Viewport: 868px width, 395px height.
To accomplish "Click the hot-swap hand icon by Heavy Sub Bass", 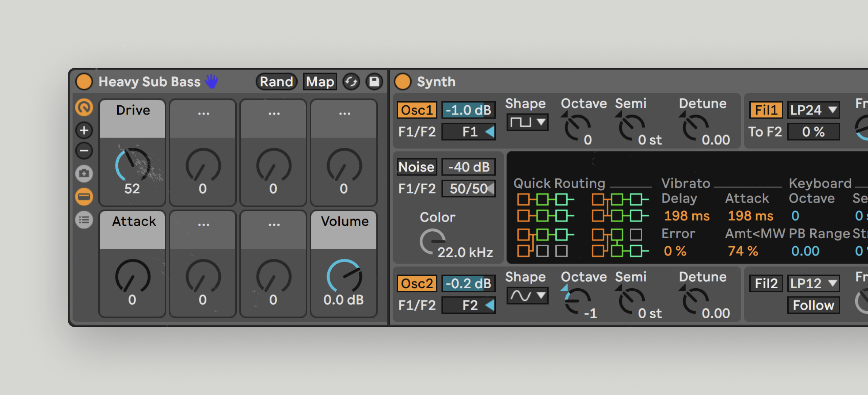I will click(x=212, y=82).
